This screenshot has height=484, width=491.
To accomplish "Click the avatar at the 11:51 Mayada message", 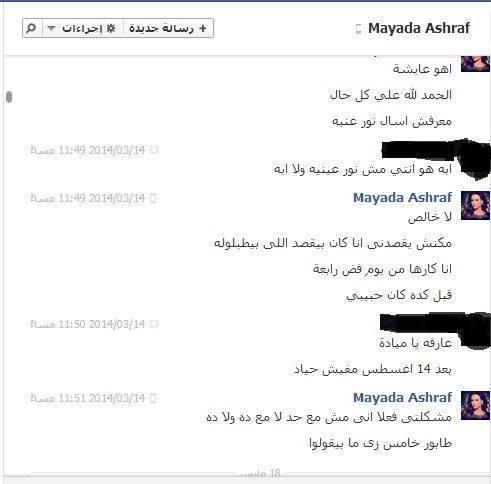I will pos(475,405).
